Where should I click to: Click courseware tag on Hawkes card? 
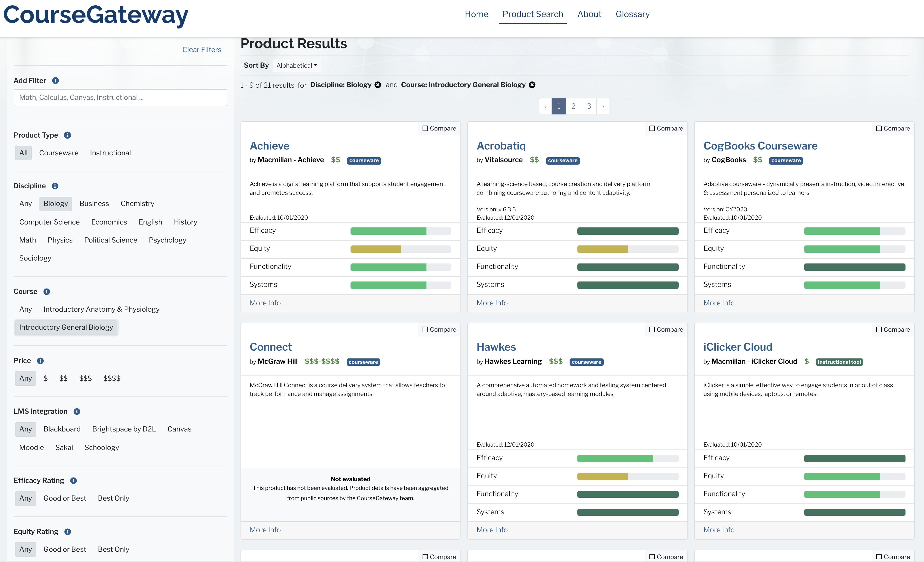coord(586,362)
